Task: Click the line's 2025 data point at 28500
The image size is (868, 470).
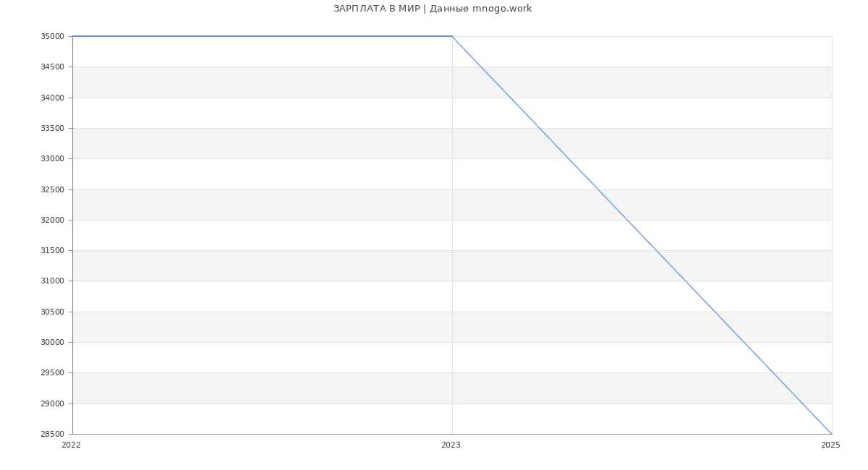Action: [x=832, y=434]
